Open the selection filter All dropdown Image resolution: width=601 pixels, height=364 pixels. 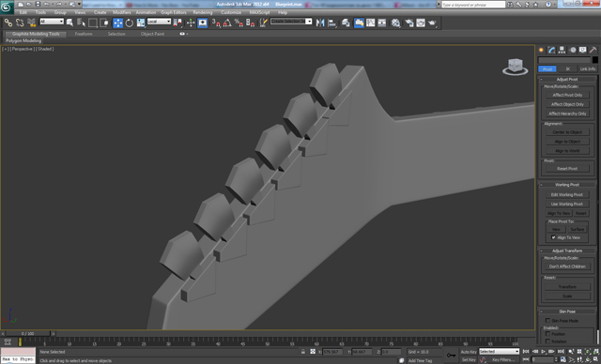pos(52,22)
